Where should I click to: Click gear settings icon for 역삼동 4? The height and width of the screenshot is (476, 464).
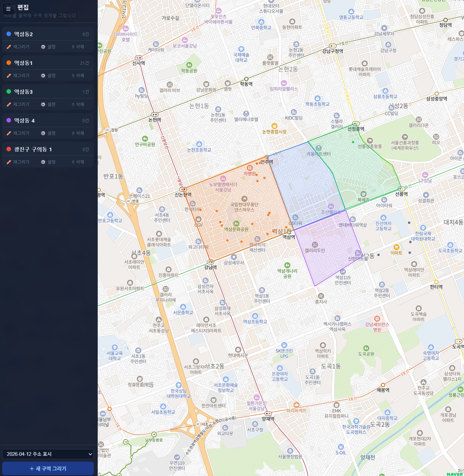click(43, 133)
